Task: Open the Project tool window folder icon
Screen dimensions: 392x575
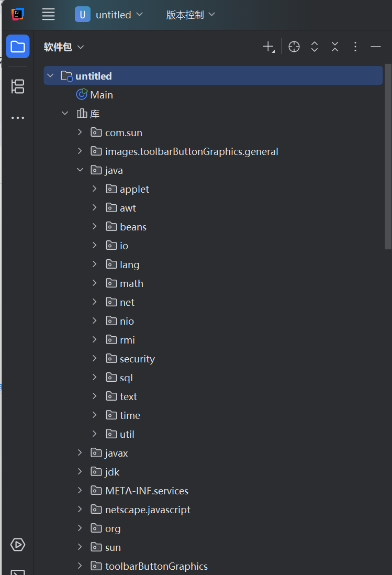Action: point(18,47)
